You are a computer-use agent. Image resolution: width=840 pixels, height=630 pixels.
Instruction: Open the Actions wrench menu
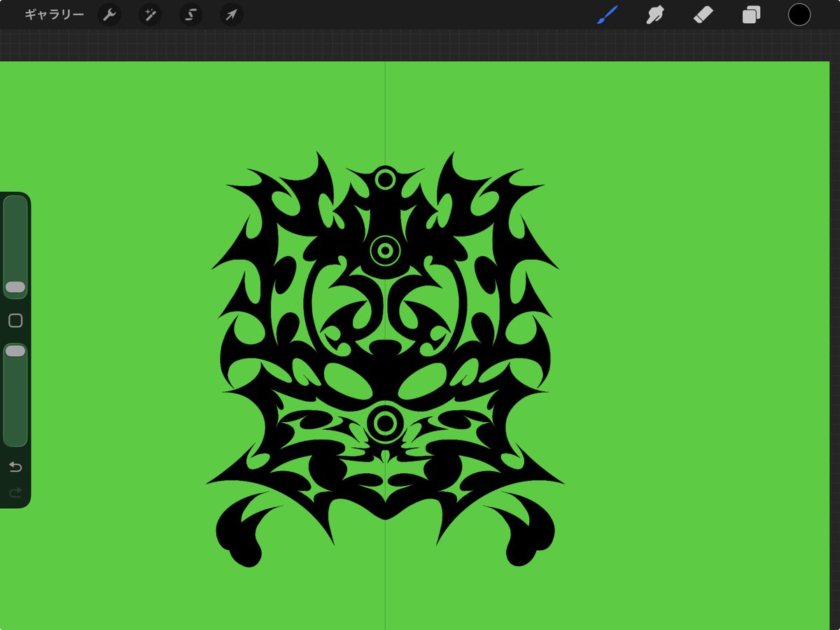click(x=109, y=15)
